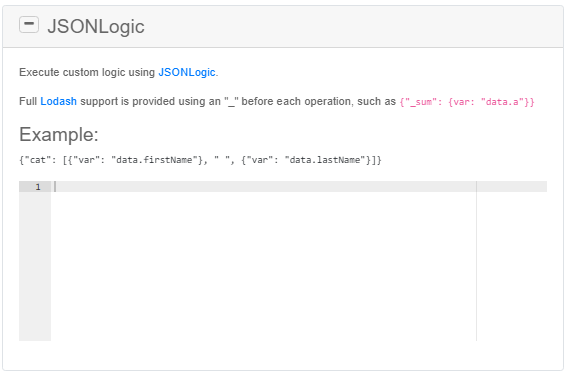This screenshot has height=376, width=568.
Task: Click the empty gutter below the line number
Action: [x=35, y=266]
